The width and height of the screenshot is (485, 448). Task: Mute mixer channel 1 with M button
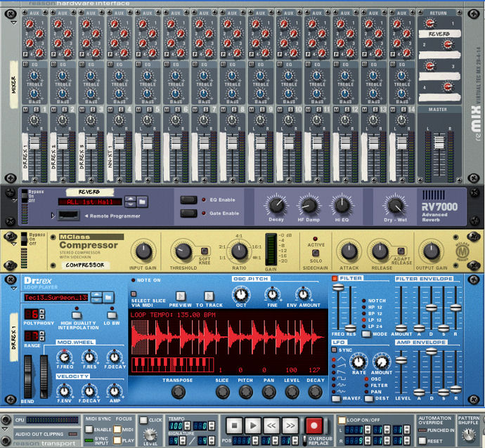click(25, 110)
